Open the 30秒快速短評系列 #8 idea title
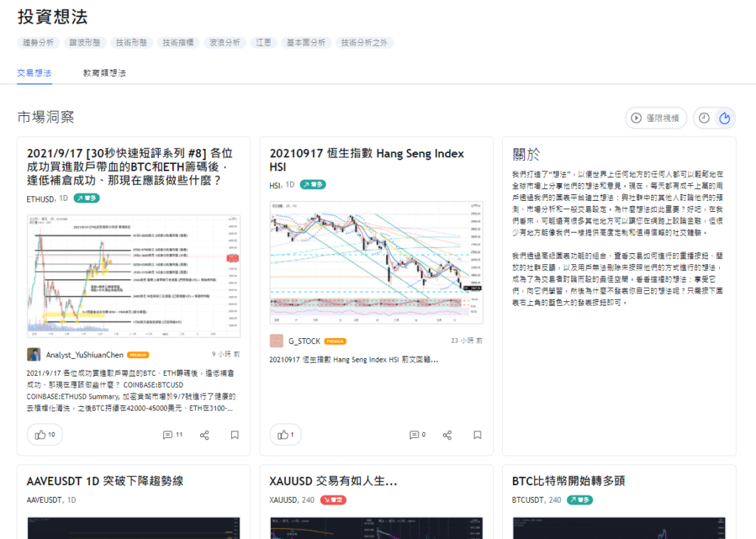The image size is (756, 539). pos(130,167)
